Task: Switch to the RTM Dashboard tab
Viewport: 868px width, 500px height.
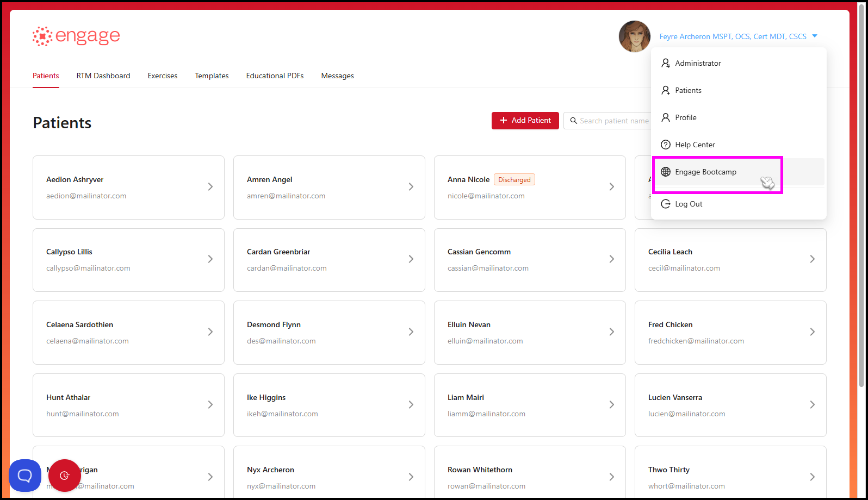Action: click(103, 76)
